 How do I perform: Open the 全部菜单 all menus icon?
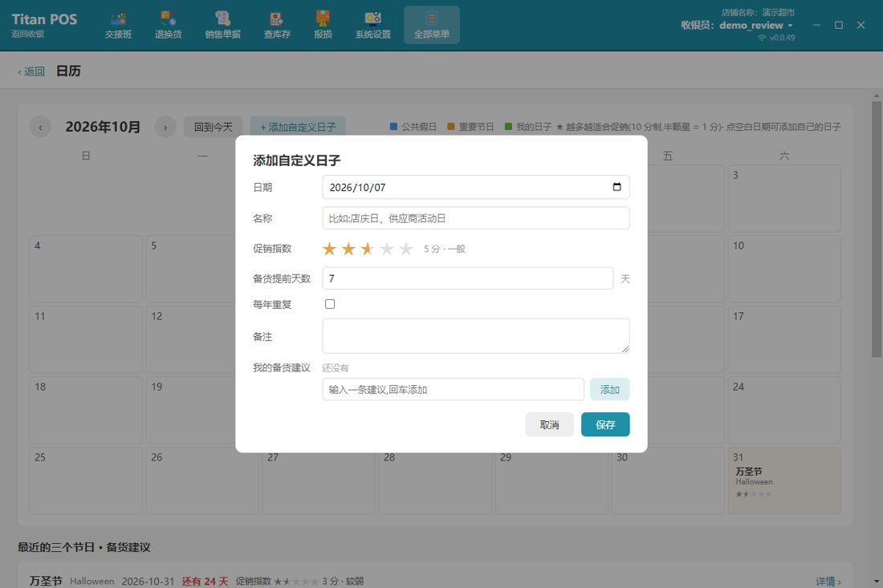(432, 26)
